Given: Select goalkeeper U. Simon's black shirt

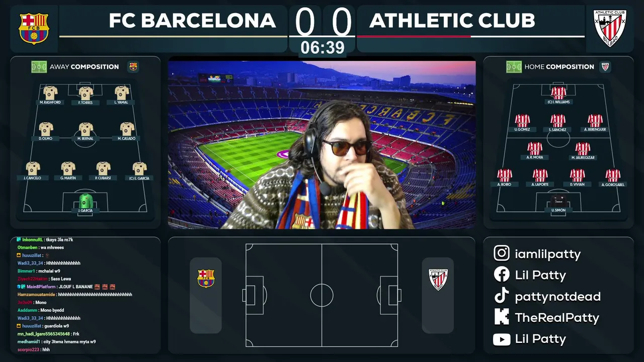Looking at the screenshot, I should (558, 201).
